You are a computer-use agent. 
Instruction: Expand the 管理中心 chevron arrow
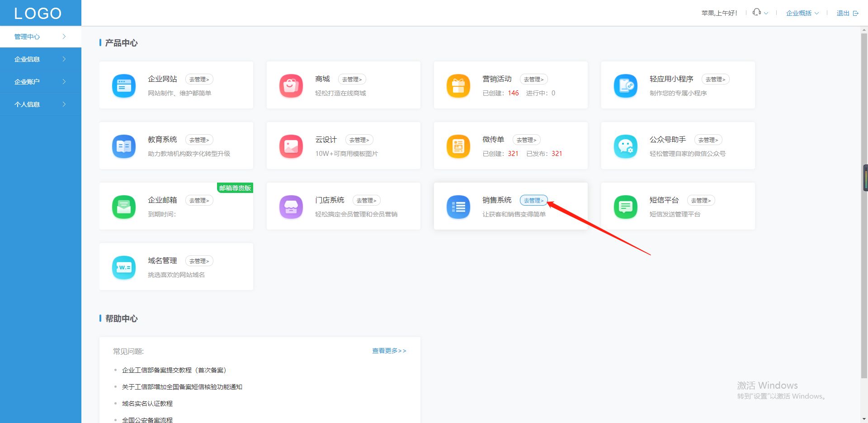point(64,37)
